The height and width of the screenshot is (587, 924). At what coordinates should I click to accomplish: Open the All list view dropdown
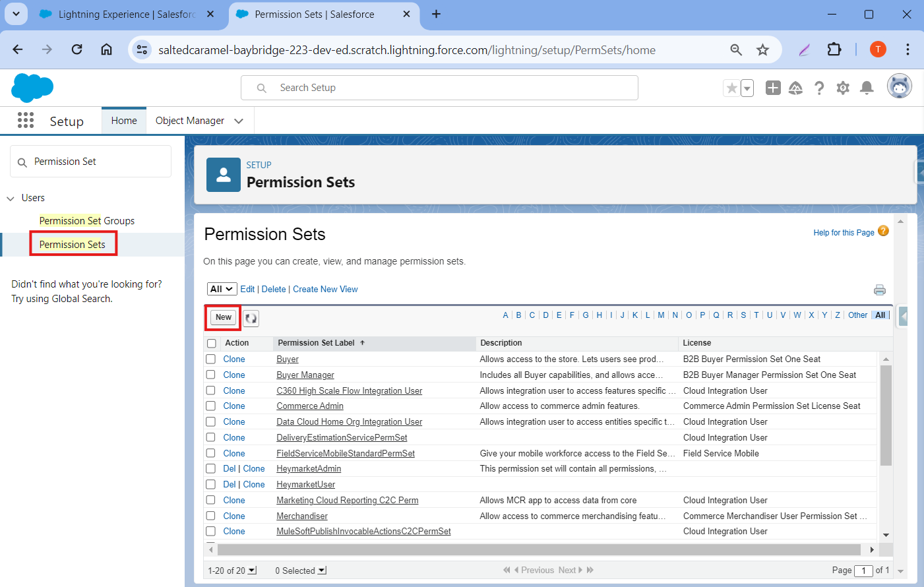222,289
